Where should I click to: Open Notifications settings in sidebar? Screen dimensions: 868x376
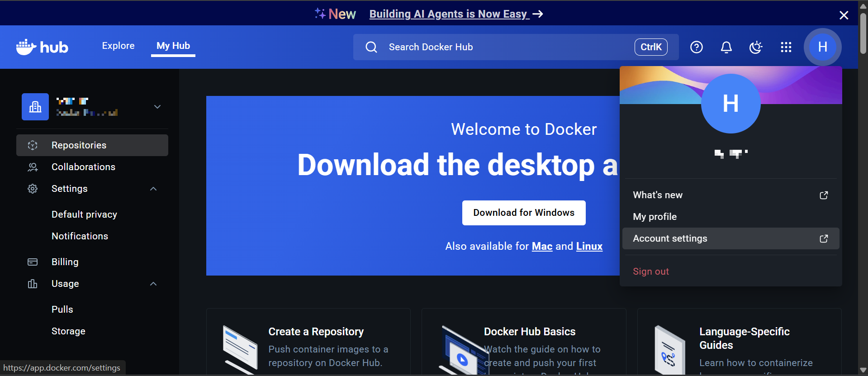point(80,236)
